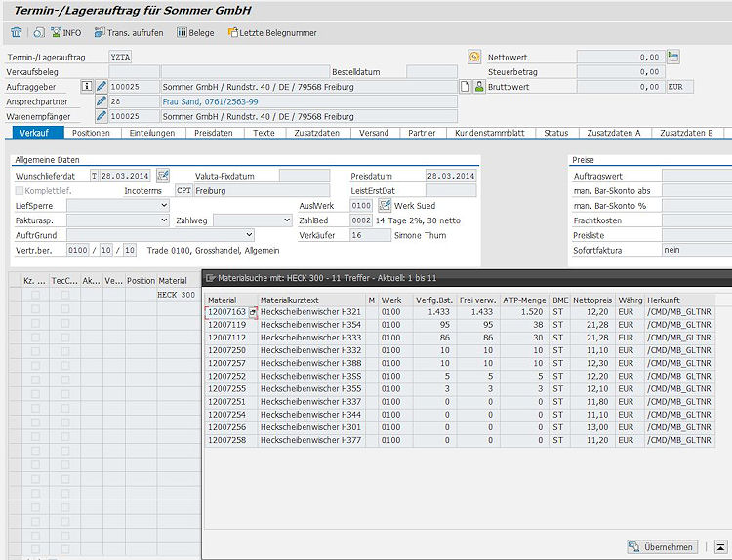Image resolution: width=732 pixels, height=560 pixels.
Task: Click the round yellow icon left of Nettowert
Action: (474, 57)
